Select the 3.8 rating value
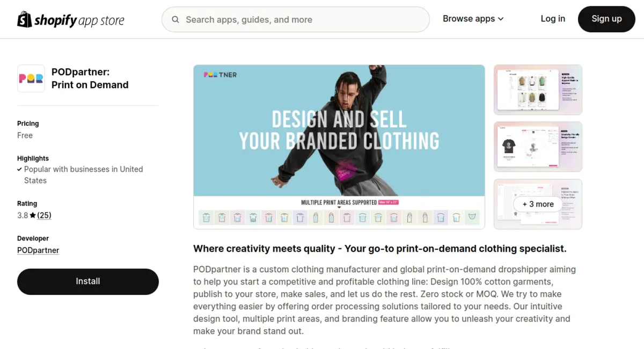644x349 pixels. click(x=23, y=215)
